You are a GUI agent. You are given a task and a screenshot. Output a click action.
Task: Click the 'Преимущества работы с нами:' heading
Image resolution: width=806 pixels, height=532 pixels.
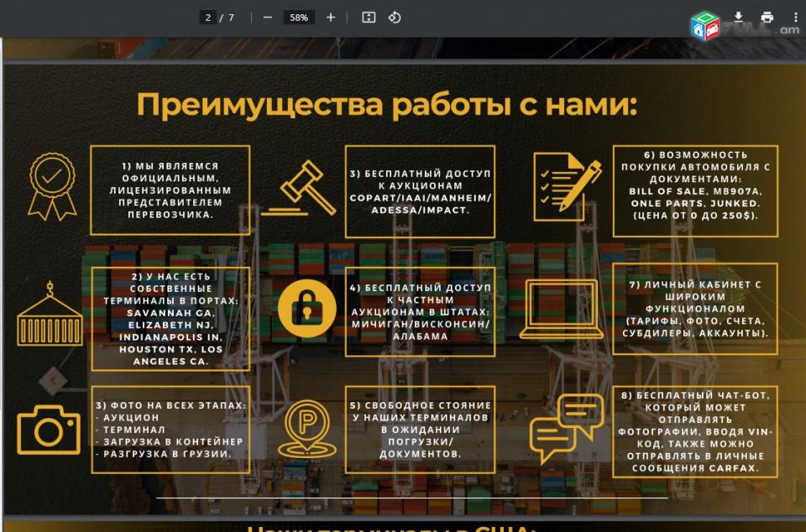point(386,104)
